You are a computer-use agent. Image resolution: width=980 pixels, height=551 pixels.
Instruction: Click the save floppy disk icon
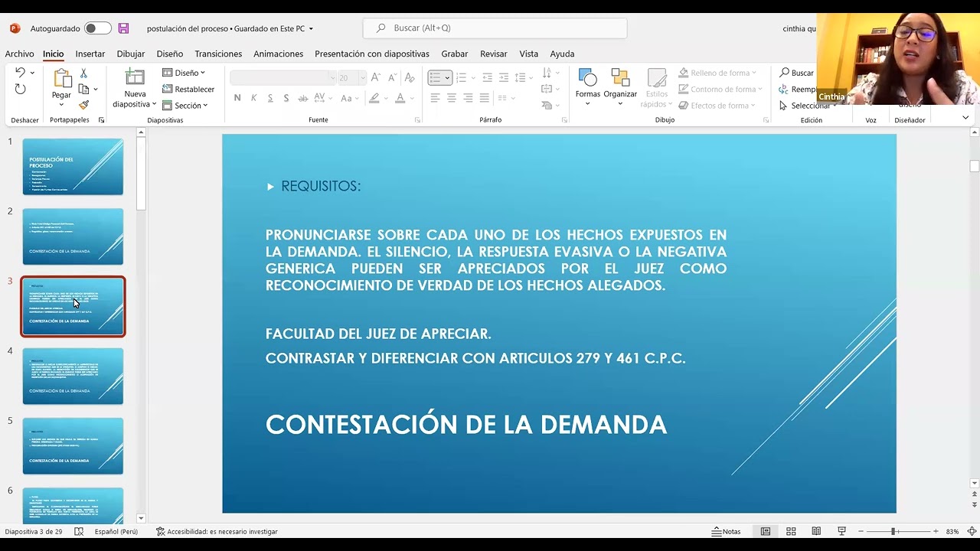click(123, 28)
